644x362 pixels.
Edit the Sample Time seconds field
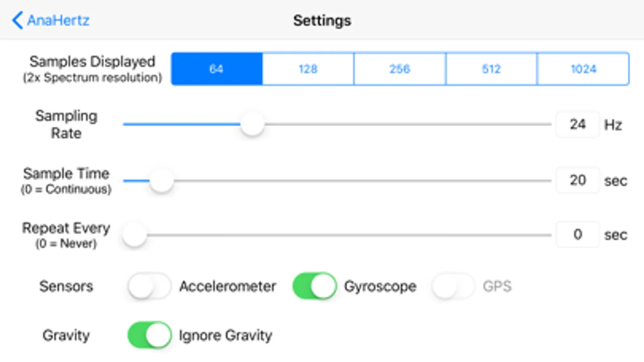577,180
